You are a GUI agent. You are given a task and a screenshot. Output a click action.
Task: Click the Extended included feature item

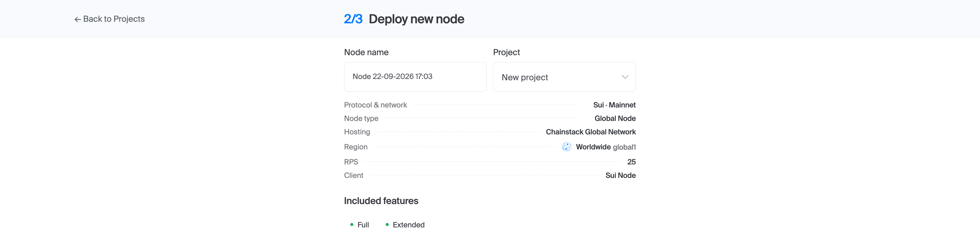(x=405, y=225)
